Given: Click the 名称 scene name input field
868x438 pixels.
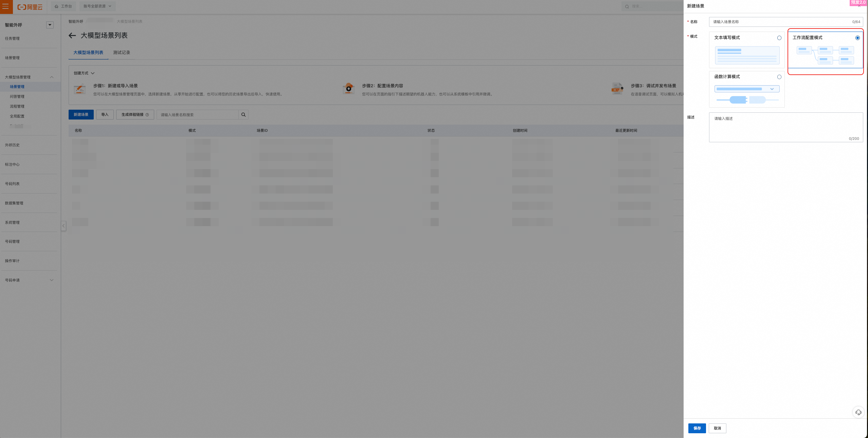Looking at the screenshot, I should pos(786,22).
